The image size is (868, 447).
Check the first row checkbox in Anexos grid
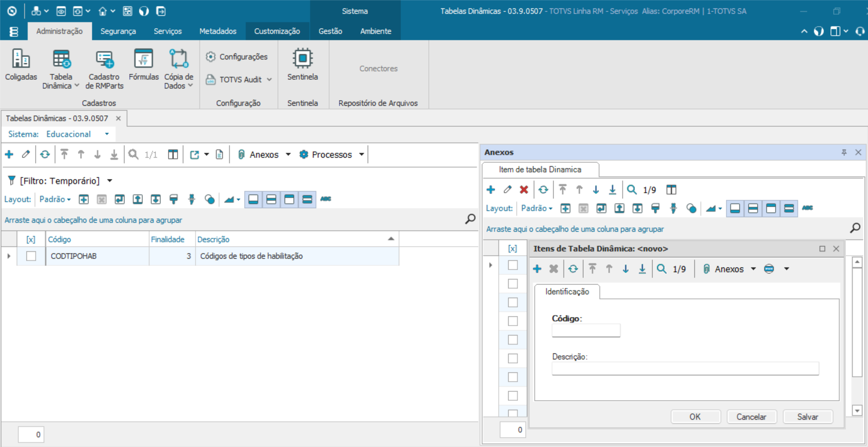point(513,265)
